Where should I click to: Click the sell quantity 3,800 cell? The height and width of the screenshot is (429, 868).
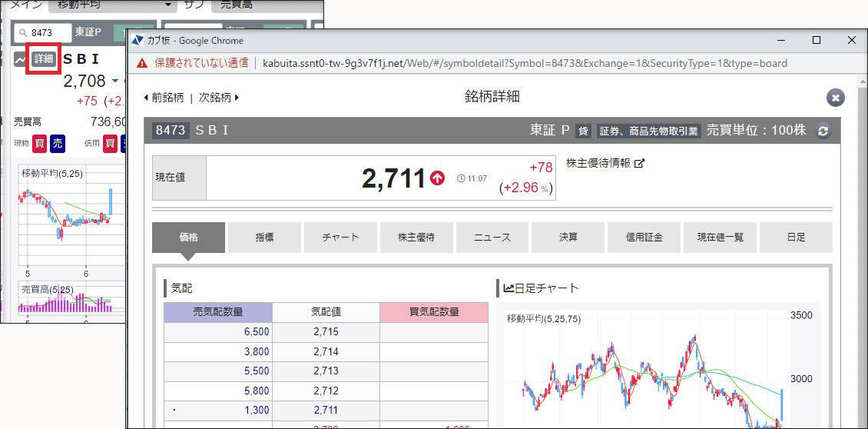tap(218, 351)
